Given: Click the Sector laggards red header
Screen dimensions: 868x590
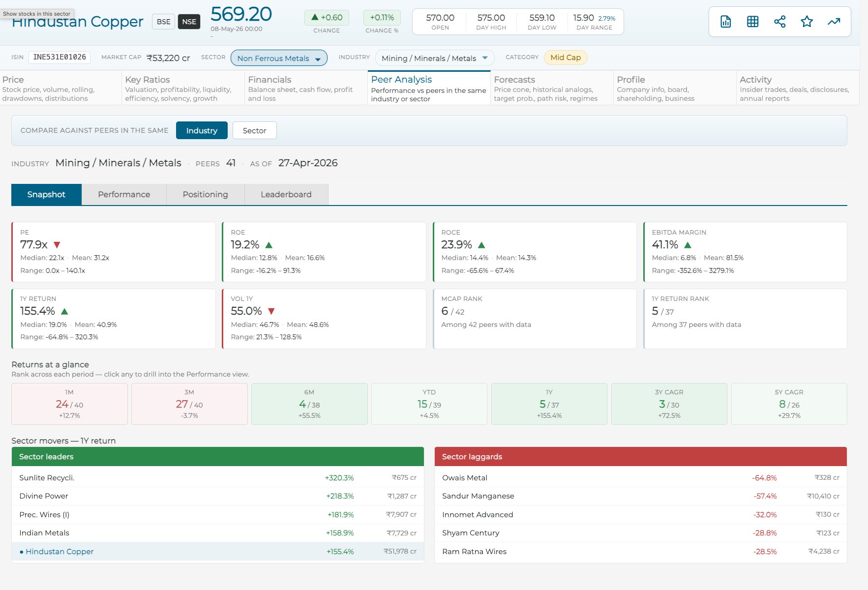Looking at the screenshot, I should tap(641, 457).
